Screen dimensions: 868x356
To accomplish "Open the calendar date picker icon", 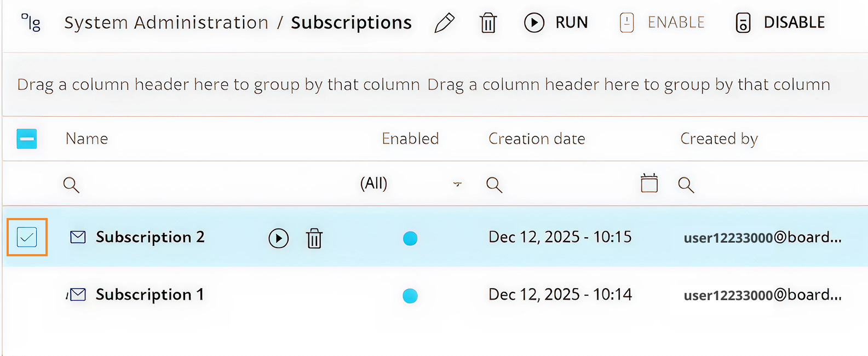I will point(649,183).
